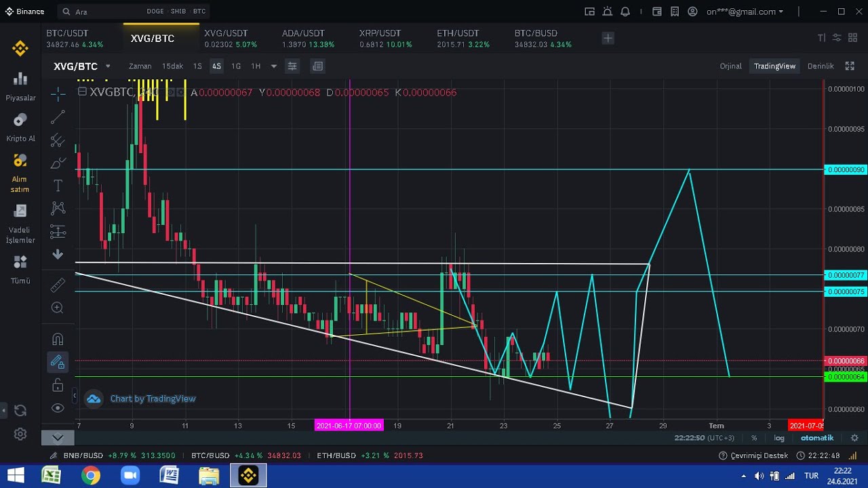
Task: Select the ruler measure tool
Action: pos(58,285)
